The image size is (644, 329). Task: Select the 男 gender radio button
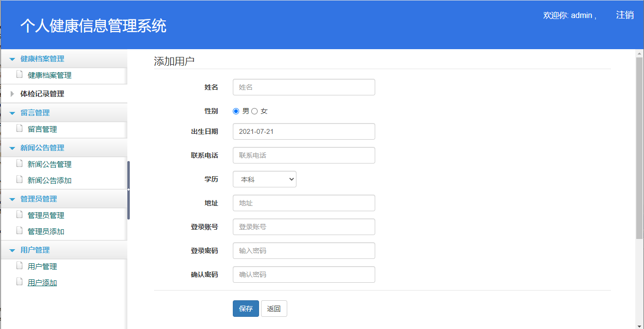click(236, 111)
